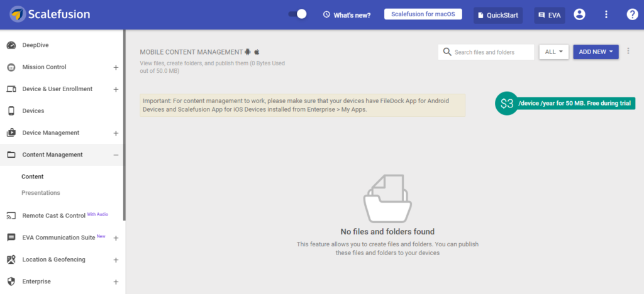Image resolution: width=644 pixels, height=294 pixels.
Task: Click the search files and folders field
Action: (x=486, y=52)
